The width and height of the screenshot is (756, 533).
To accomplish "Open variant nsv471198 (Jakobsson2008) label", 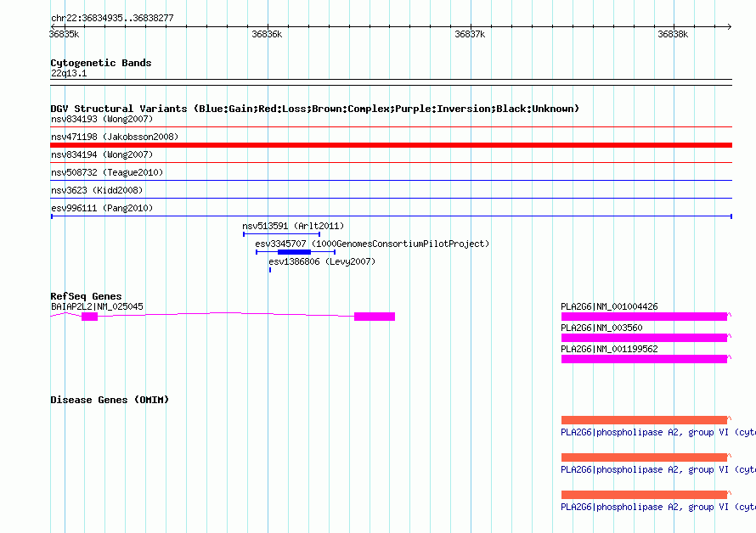I will click(115, 137).
